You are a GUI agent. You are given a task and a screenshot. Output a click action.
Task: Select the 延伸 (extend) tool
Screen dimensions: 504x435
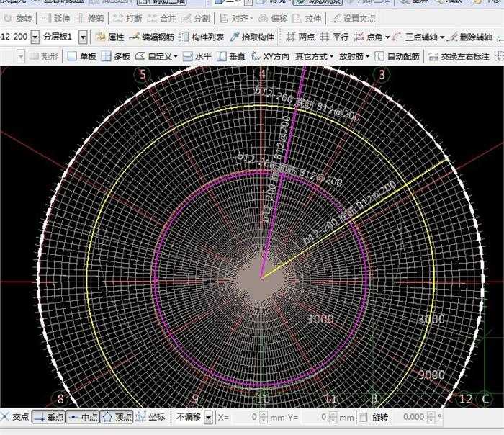pos(55,19)
